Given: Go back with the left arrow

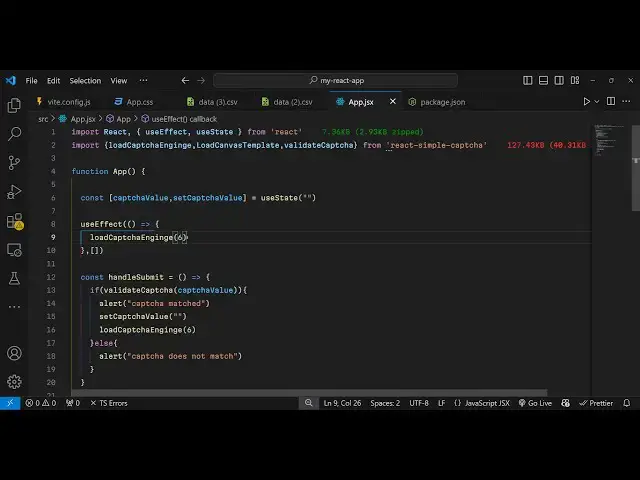Looking at the screenshot, I should click(x=185, y=80).
